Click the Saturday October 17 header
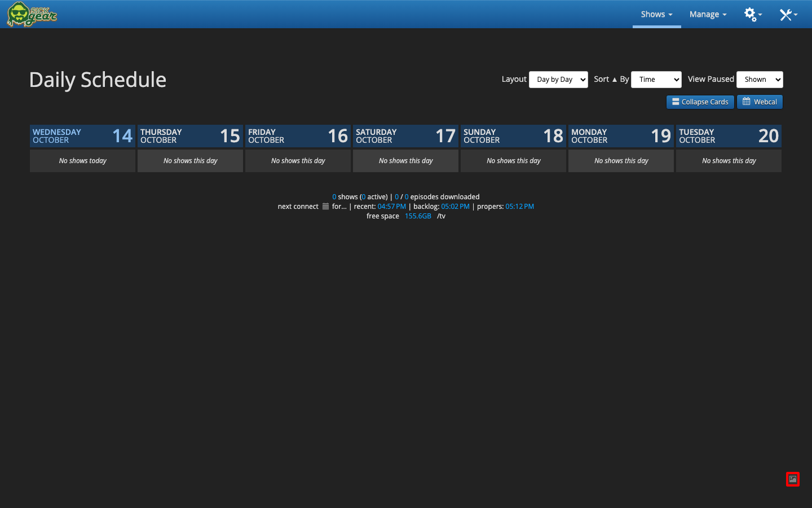This screenshot has width=812, height=508. tap(405, 136)
